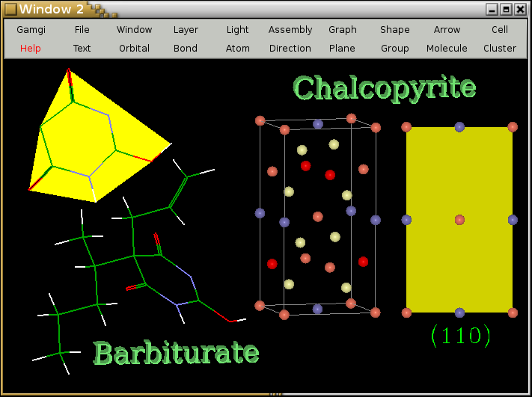Click the Window menu item
Screen dimensions: 532x397
[134, 30]
